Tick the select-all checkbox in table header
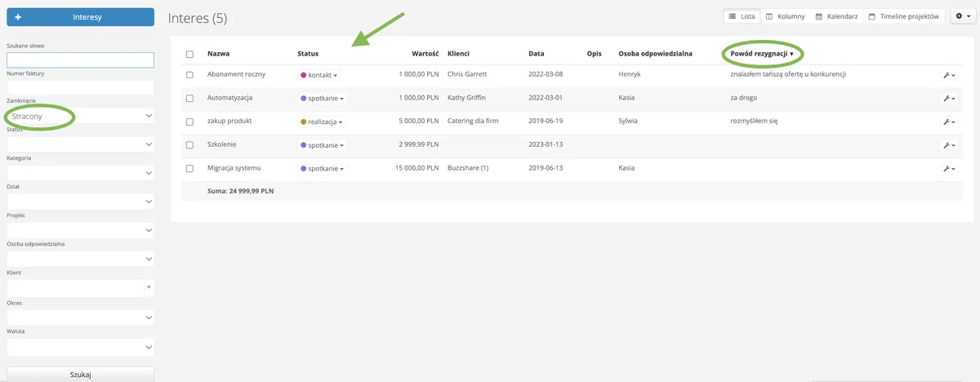Screen dimensions: 980x382 [x=189, y=54]
